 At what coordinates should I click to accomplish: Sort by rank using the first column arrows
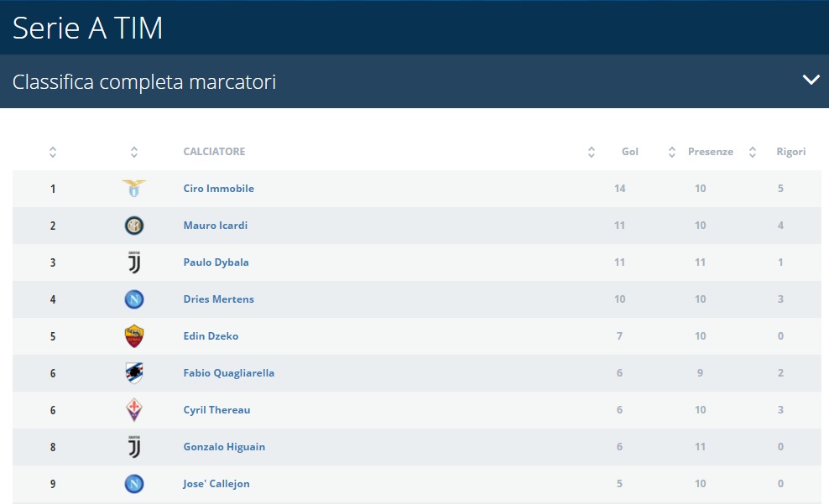point(53,152)
